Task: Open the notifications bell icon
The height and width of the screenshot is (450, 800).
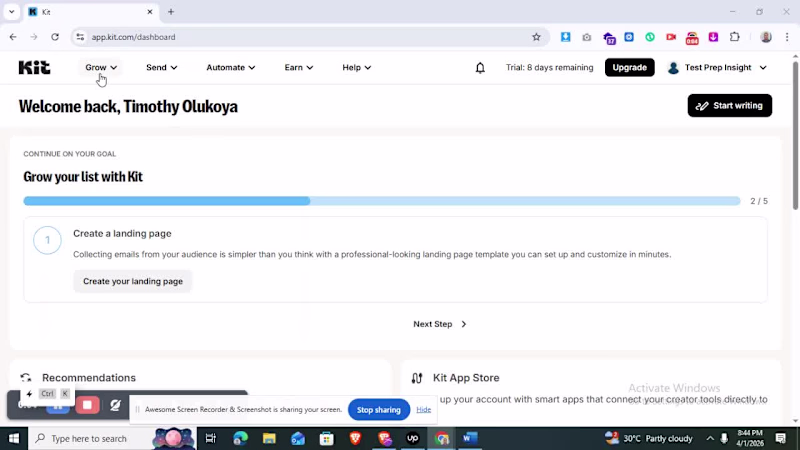Action: tap(480, 67)
